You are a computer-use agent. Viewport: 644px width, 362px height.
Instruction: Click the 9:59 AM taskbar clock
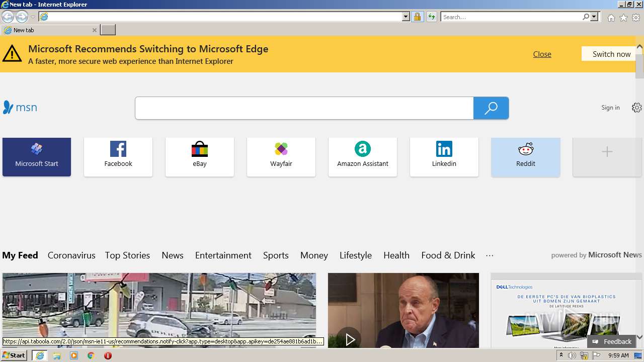618,355
